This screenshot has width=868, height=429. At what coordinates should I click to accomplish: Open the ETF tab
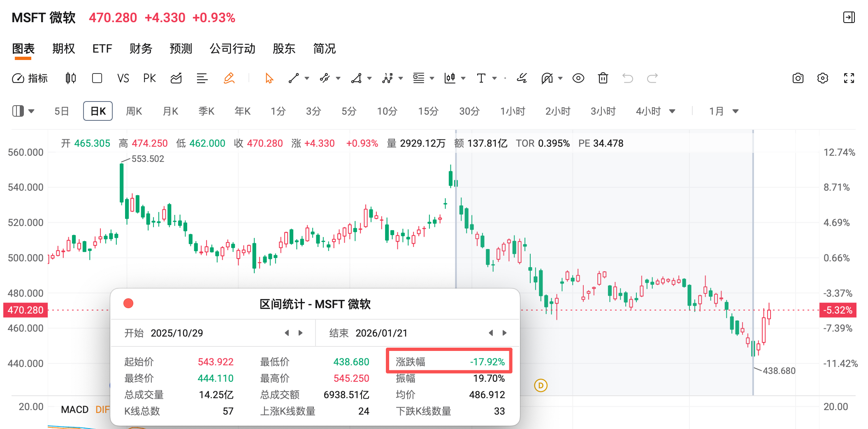(102, 48)
